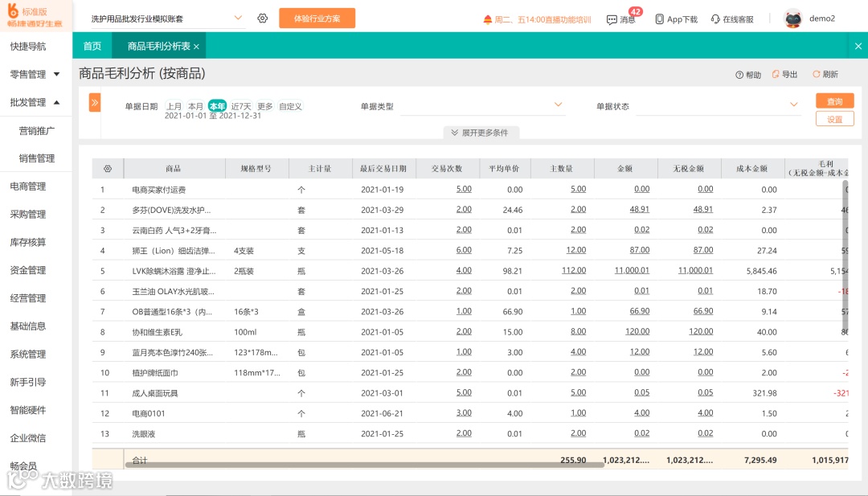Open 智能硬件 in the sidebar
The image size is (868, 496).
coord(28,410)
